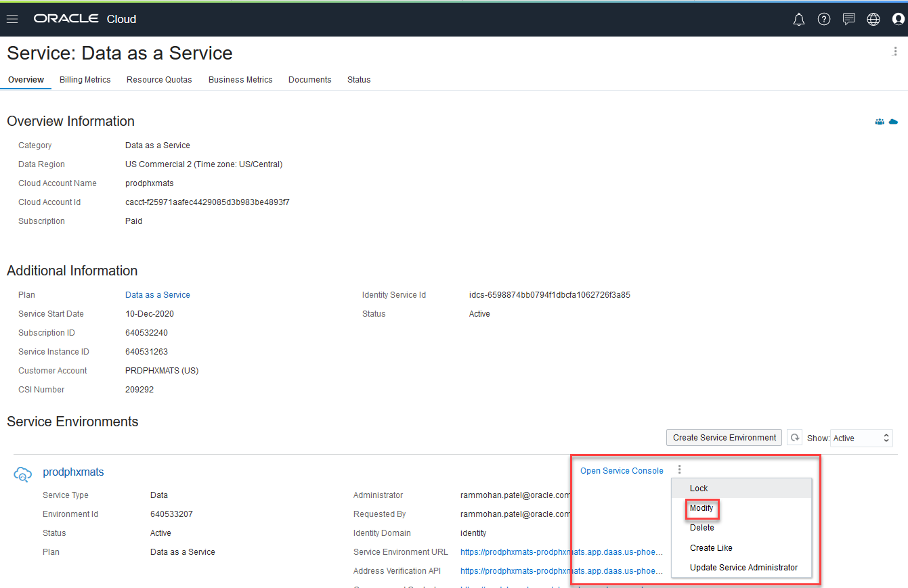Screen dimensions: 908x588
Task: Expand the Show filter dropdown set to Active
Action: 862,438
